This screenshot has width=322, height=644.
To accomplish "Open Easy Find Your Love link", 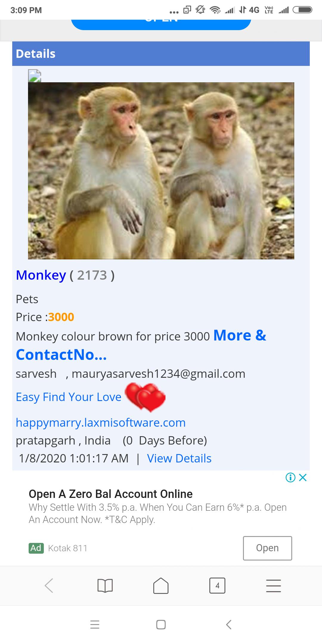I will (69, 397).
